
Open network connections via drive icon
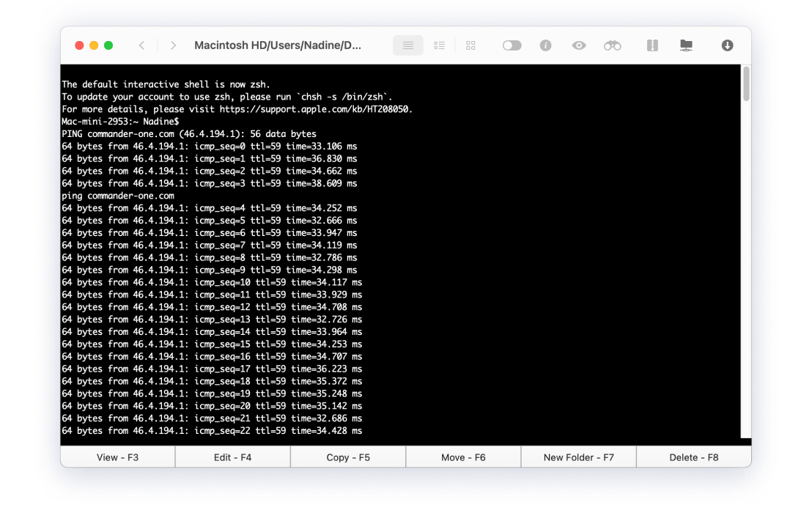686,45
